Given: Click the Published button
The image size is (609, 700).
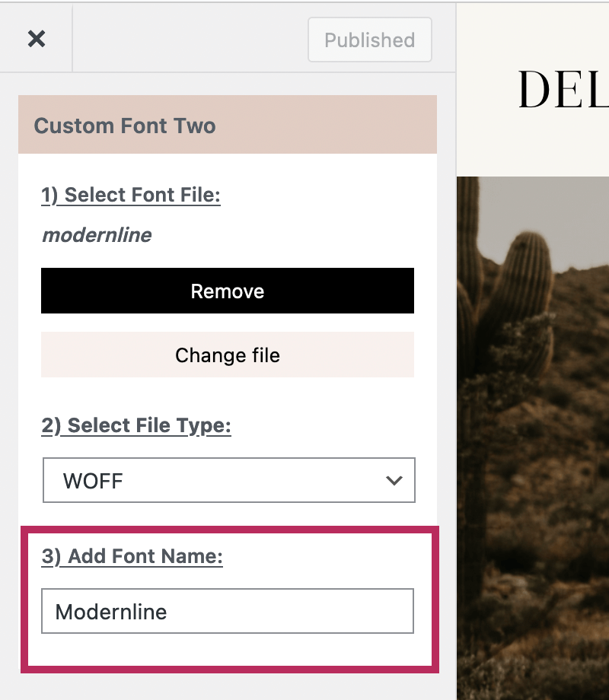Looking at the screenshot, I should (370, 40).
